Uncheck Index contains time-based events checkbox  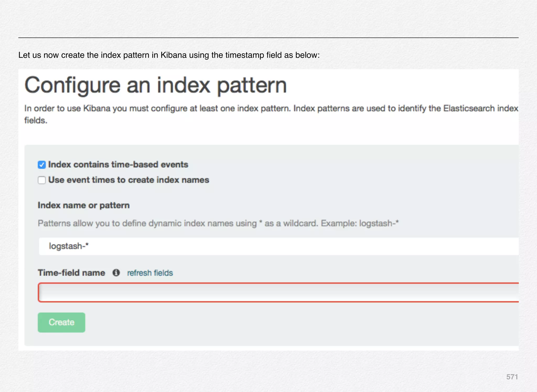pos(42,165)
